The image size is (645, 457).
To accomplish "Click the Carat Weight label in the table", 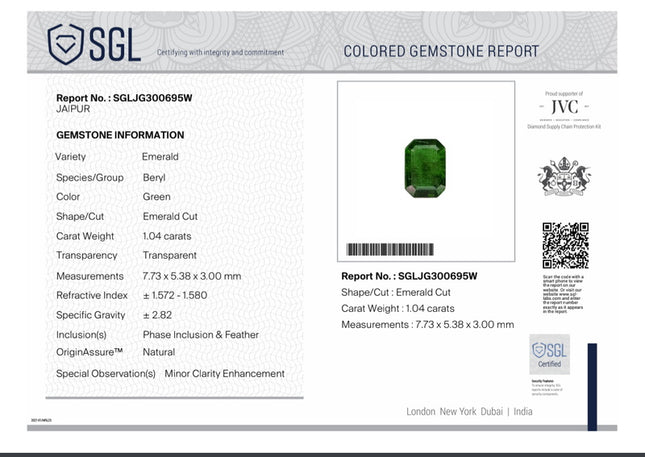I will coord(85,236).
